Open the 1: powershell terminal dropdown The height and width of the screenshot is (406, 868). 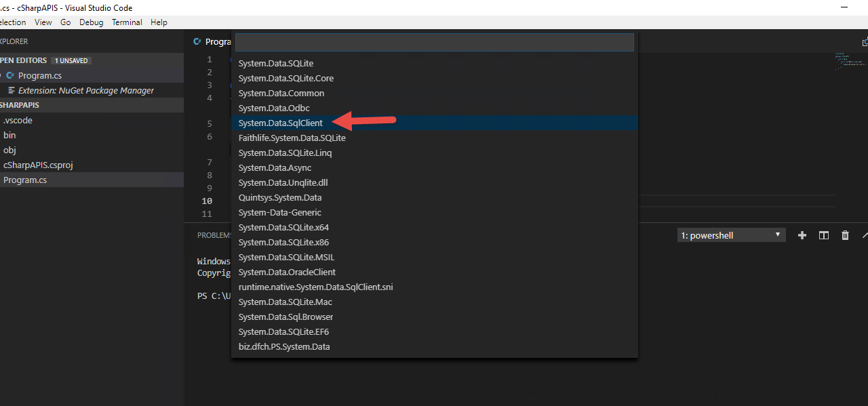[x=732, y=235]
